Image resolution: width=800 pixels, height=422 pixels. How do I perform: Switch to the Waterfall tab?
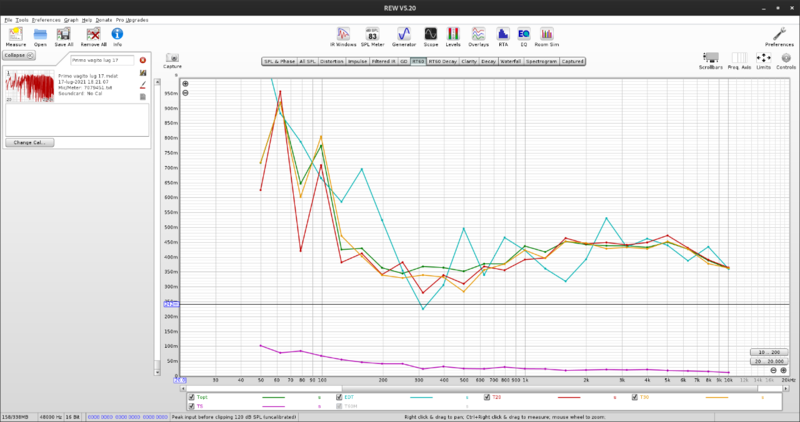510,61
